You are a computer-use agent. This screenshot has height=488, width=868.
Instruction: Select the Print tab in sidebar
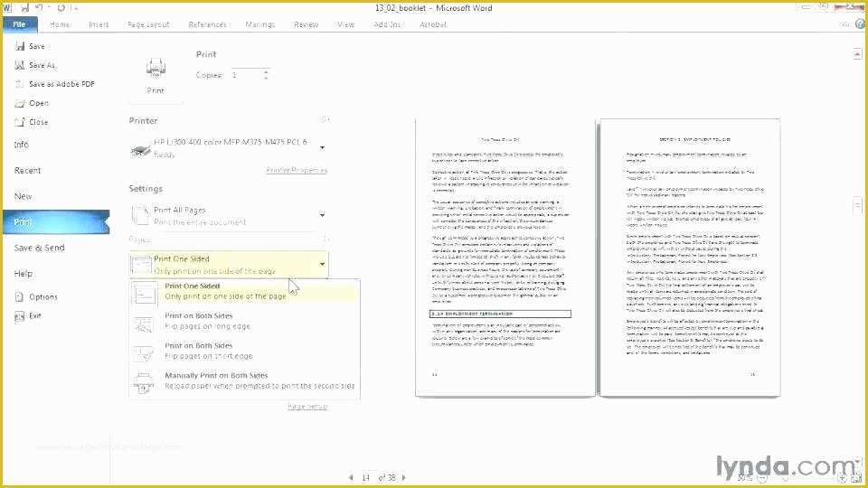pyautogui.click(x=56, y=222)
